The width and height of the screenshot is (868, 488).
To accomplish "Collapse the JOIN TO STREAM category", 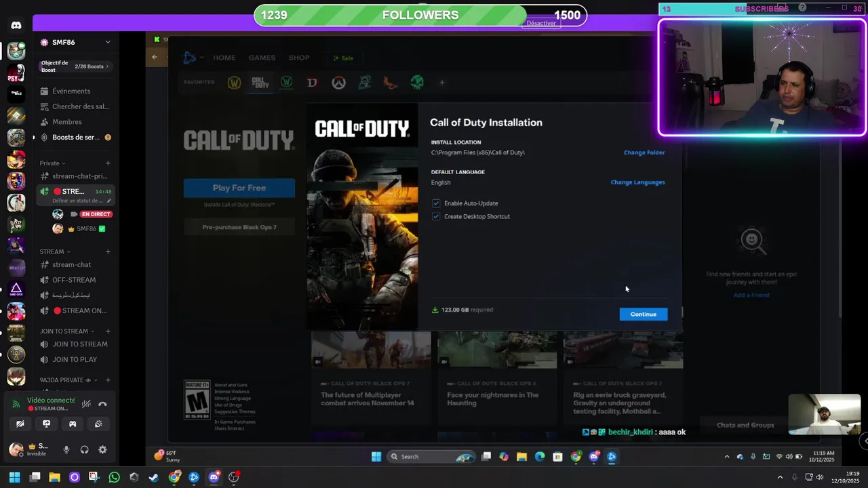I will click(67, 331).
